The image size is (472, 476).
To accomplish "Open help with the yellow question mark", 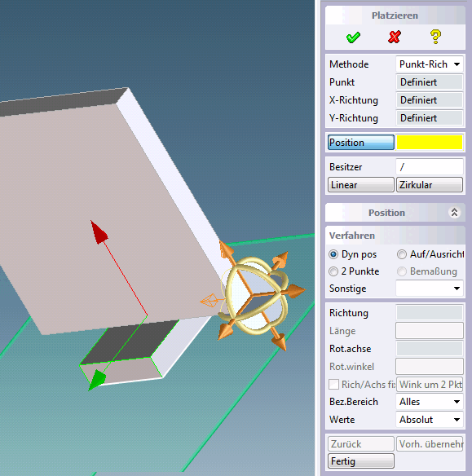I will [435, 37].
